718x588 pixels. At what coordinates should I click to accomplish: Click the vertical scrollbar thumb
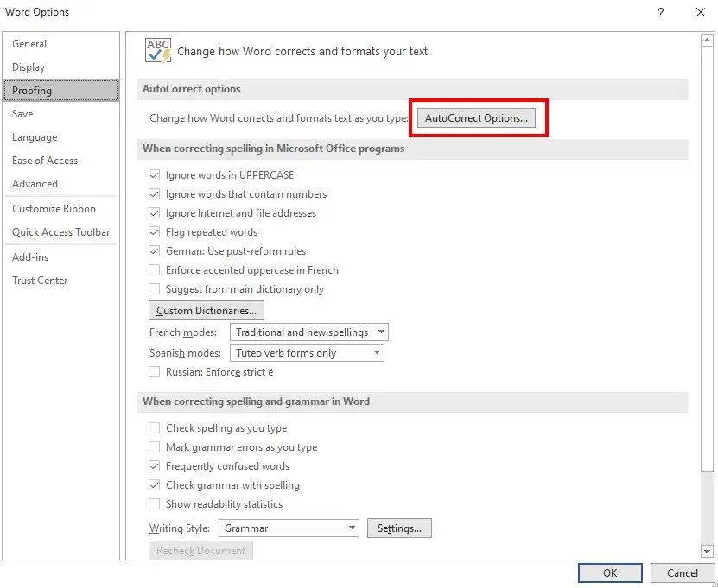tap(707, 259)
